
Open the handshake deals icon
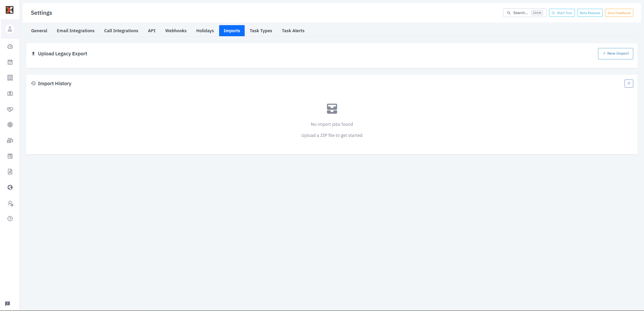(x=10, y=109)
